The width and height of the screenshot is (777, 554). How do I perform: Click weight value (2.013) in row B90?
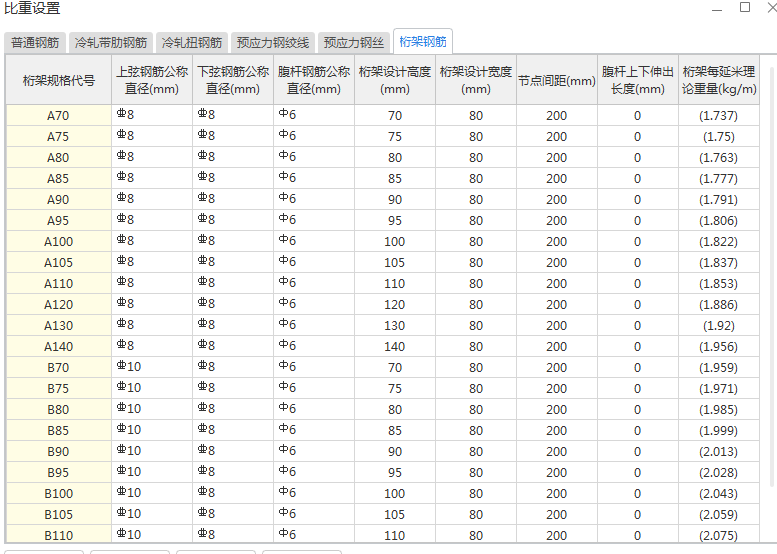(x=719, y=451)
